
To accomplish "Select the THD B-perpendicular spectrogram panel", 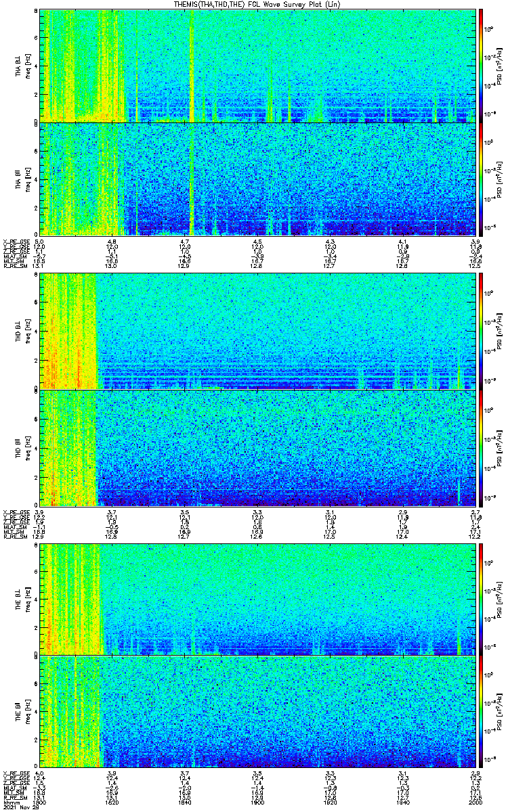I will click(x=257, y=332).
